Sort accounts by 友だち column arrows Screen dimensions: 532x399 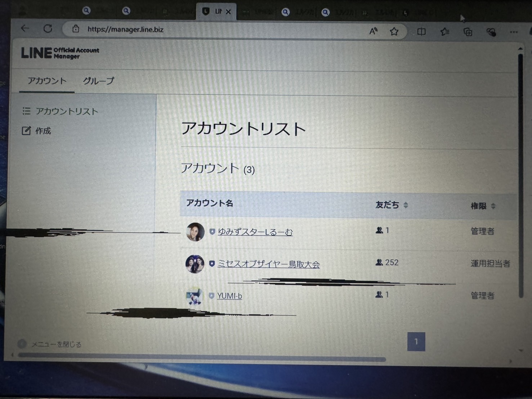click(x=406, y=205)
